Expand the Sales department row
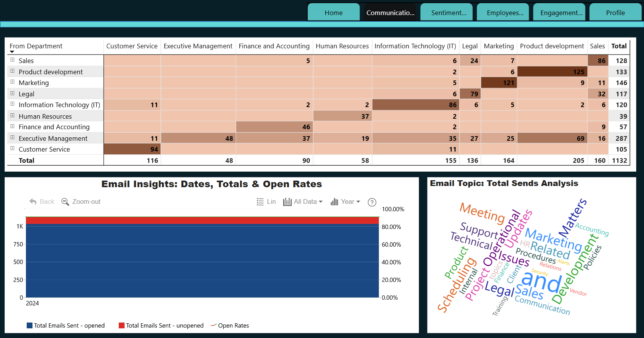 point(12,60)
